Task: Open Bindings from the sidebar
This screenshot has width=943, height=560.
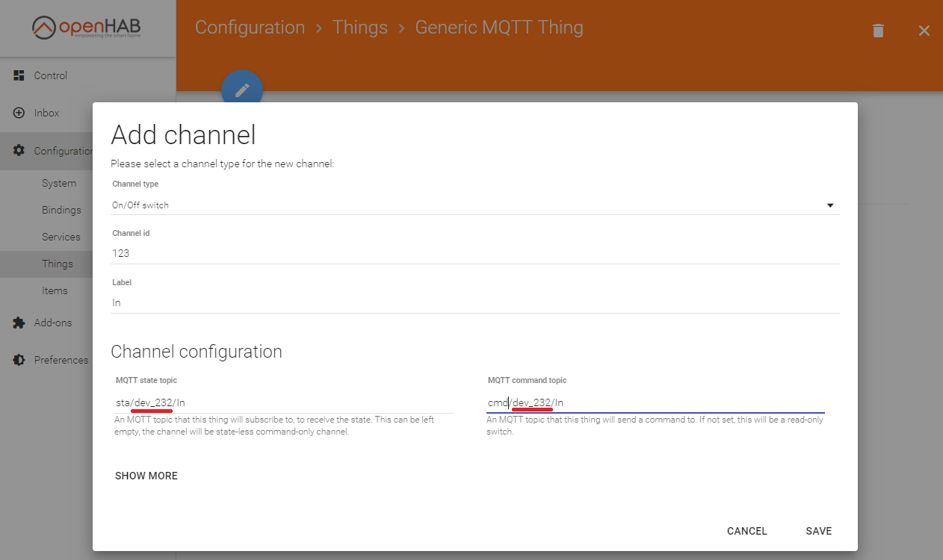Action: 60,210
